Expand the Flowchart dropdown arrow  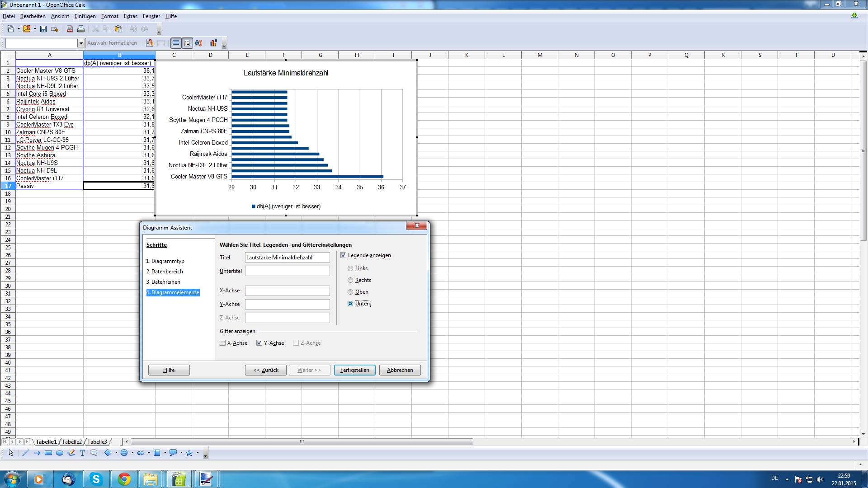[165, 453]
